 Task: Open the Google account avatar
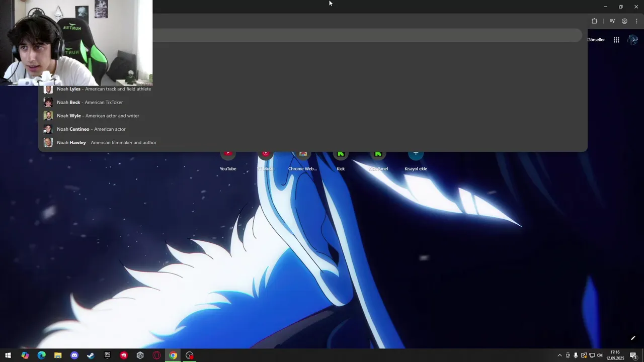click(633, 40)
